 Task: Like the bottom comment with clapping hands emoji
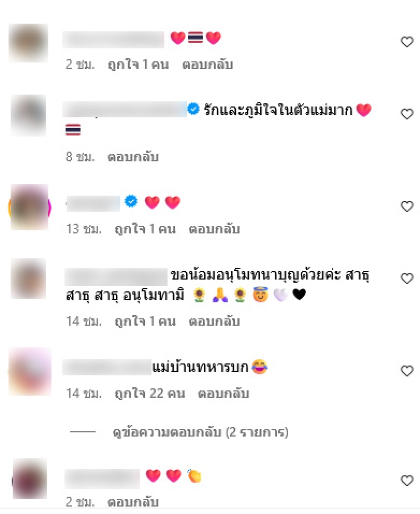click(407, 480)
